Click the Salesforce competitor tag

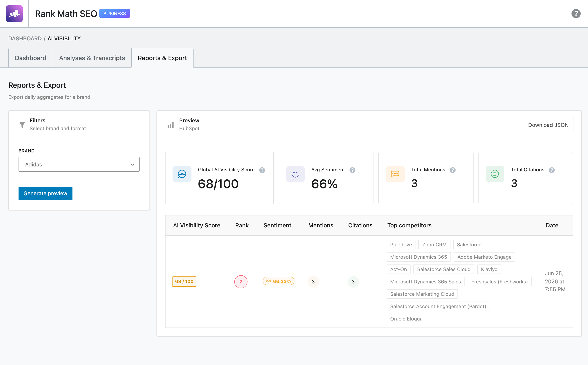point(469,245)
